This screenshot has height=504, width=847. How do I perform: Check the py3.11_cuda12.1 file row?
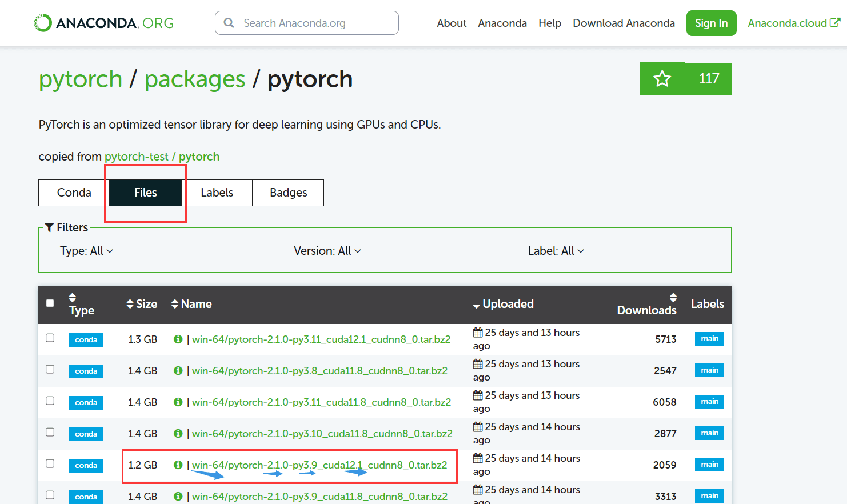[50, 338]
